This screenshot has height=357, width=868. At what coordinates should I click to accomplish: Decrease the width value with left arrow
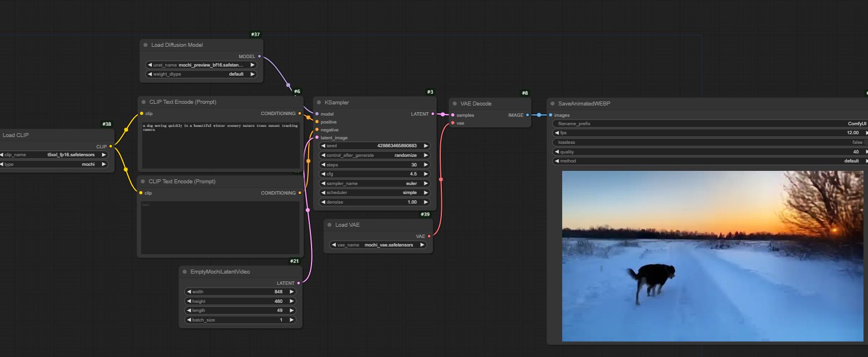click(x=188, y=292)
